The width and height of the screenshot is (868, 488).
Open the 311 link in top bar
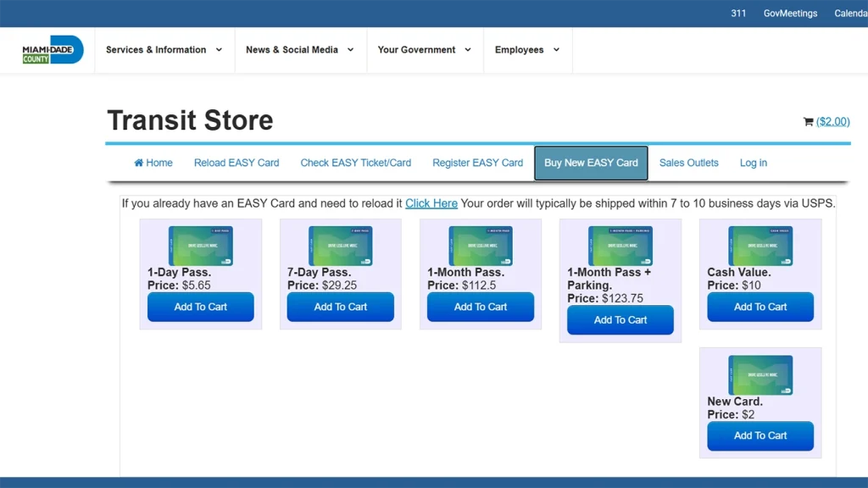(738, 14)
